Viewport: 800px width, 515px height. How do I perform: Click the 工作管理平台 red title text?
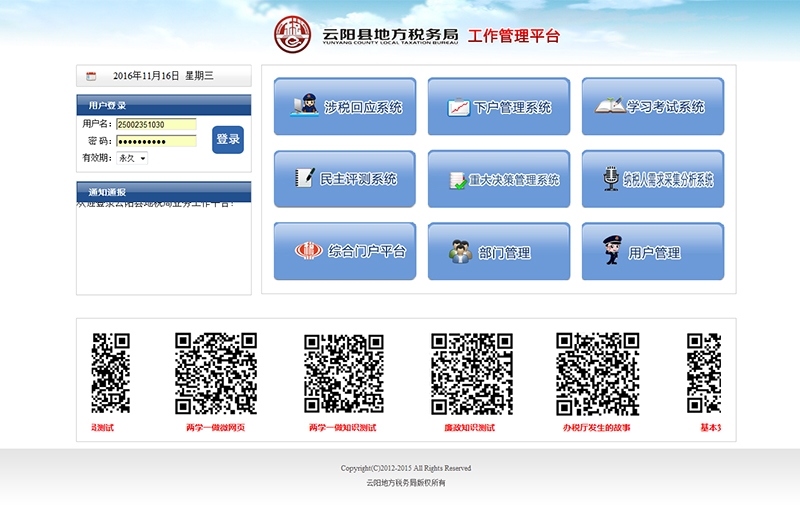point(514,36)
